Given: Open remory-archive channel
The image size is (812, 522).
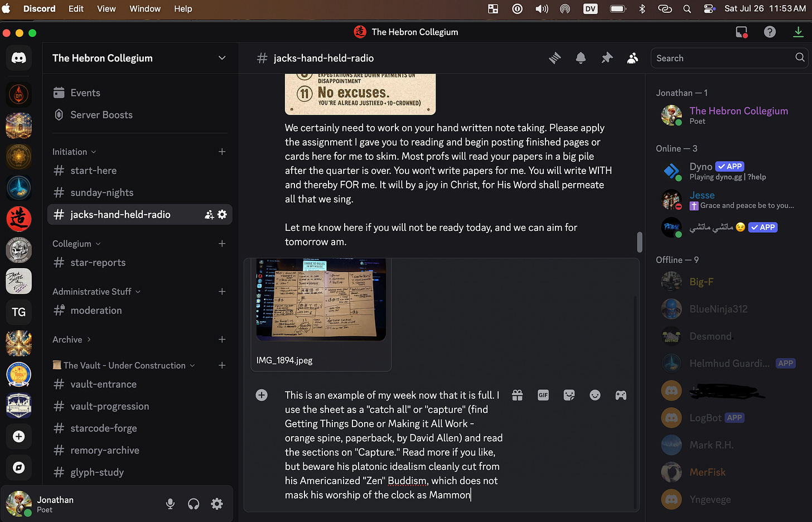Looking at the screenshot, I should pos(139,451).
